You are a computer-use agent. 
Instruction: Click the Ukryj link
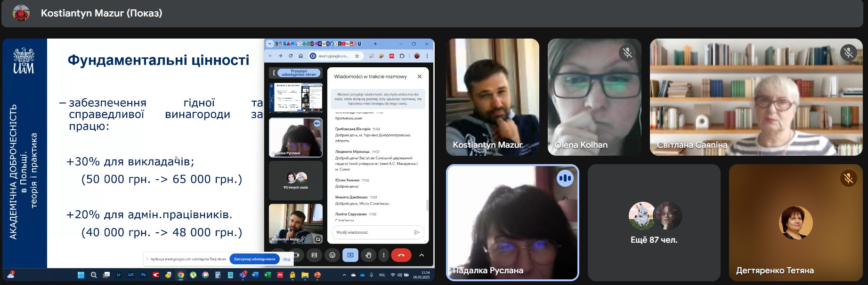point(286,259)
